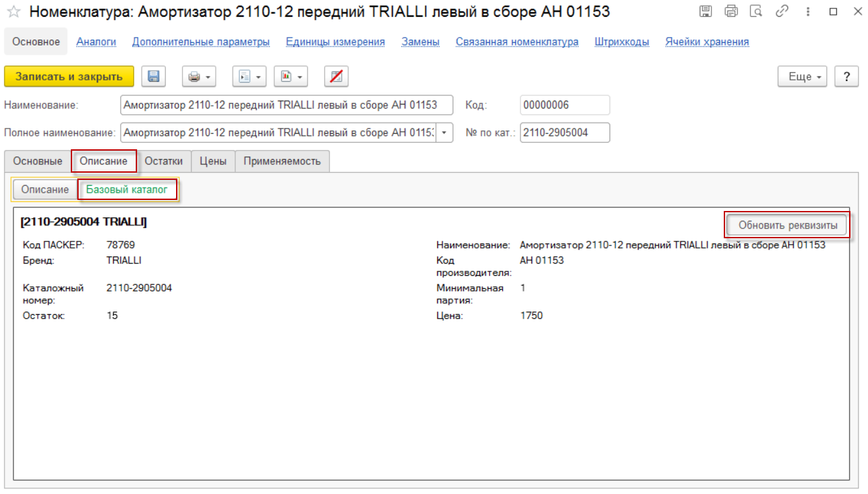Select the Применяемость tab
Image resolution: width=868 pixels, height=494 pixels.
point(283,161)
